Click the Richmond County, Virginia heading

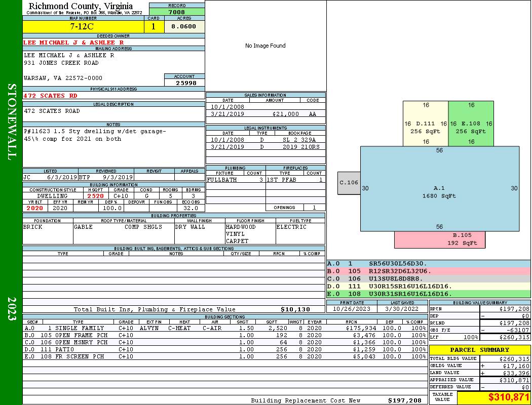[x=81, y=6]
